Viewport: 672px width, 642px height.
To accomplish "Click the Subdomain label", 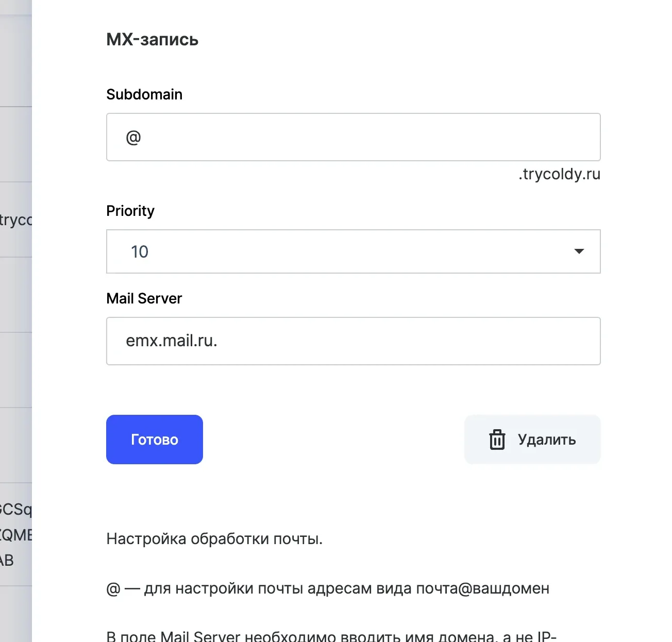I will click(144, 94).
